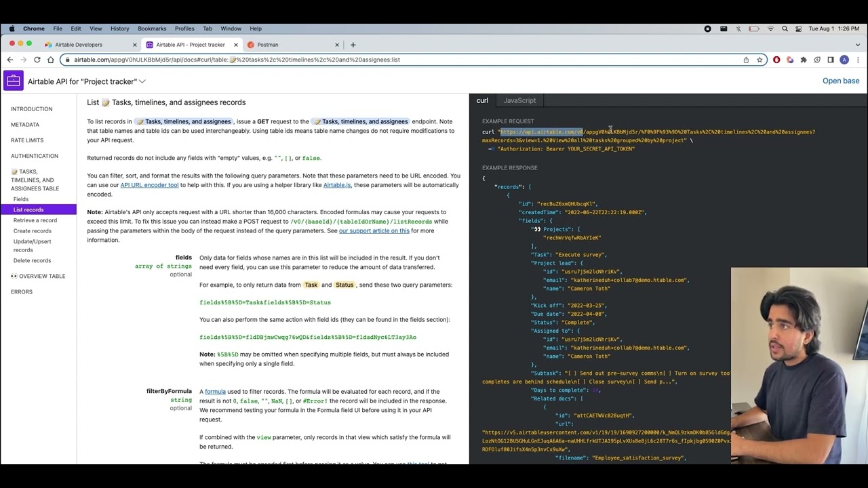This screenshot has width=868, height=488.
Task: Close the Airtable Developers tab
Action: (x=134, y=45)
